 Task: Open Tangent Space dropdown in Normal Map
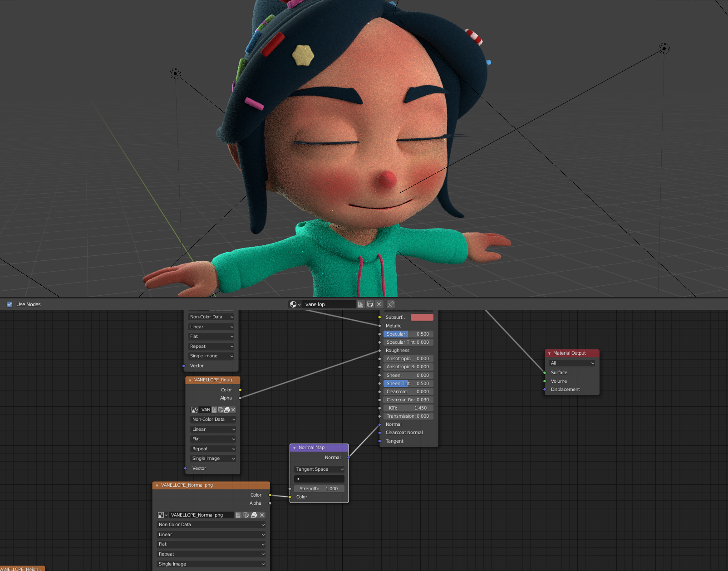click(x=320, y=469)
